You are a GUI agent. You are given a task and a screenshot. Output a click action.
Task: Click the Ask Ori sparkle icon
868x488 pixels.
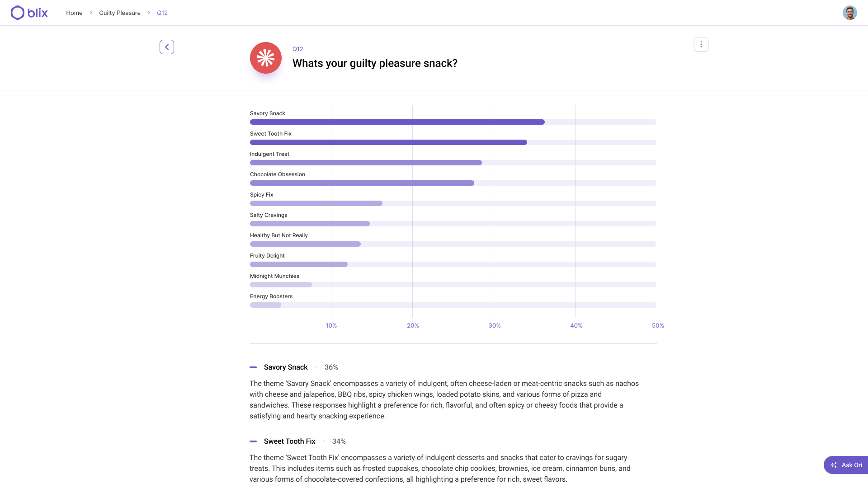[x=834, y=465]
